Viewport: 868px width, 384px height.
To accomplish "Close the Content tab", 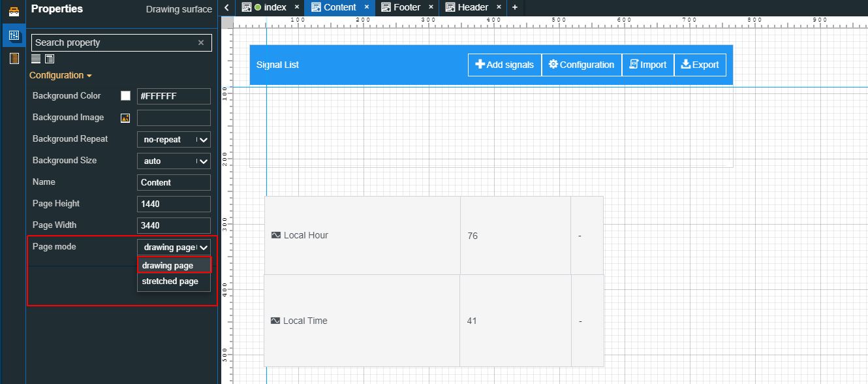I will coord(367,7).
